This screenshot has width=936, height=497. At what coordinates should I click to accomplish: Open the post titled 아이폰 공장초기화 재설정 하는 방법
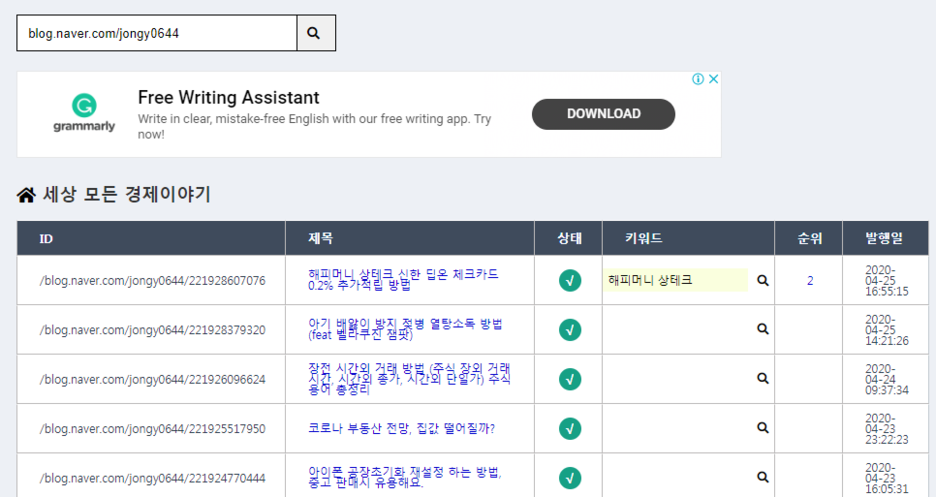tap(405, 478)
